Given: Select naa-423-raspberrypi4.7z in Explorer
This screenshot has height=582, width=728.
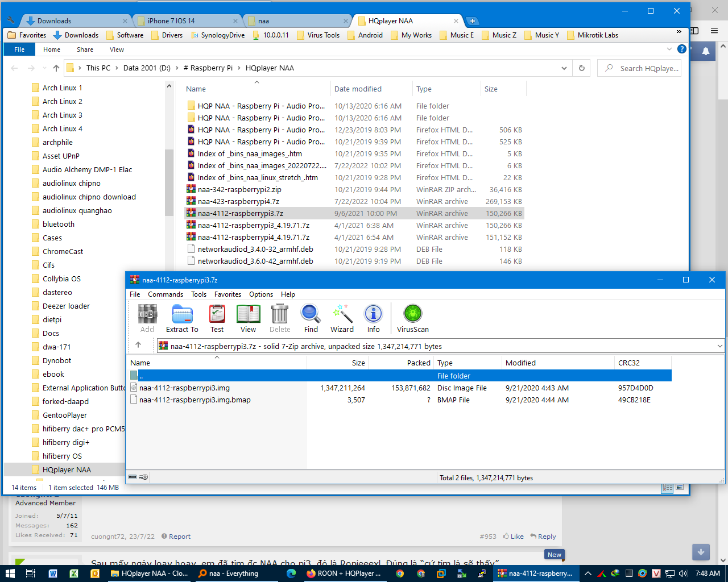Looking at the screenshot, I should [238, 201].
